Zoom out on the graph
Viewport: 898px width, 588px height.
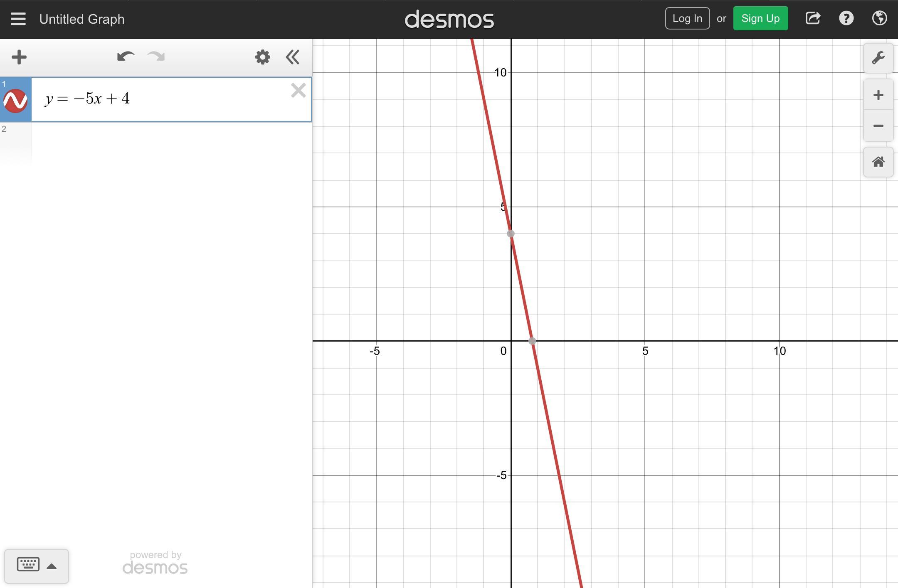(x=878, y=125)
